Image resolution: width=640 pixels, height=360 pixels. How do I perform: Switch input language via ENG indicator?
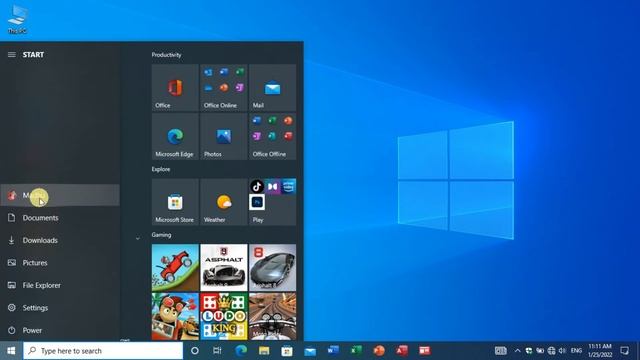click(x=576, y=351)
